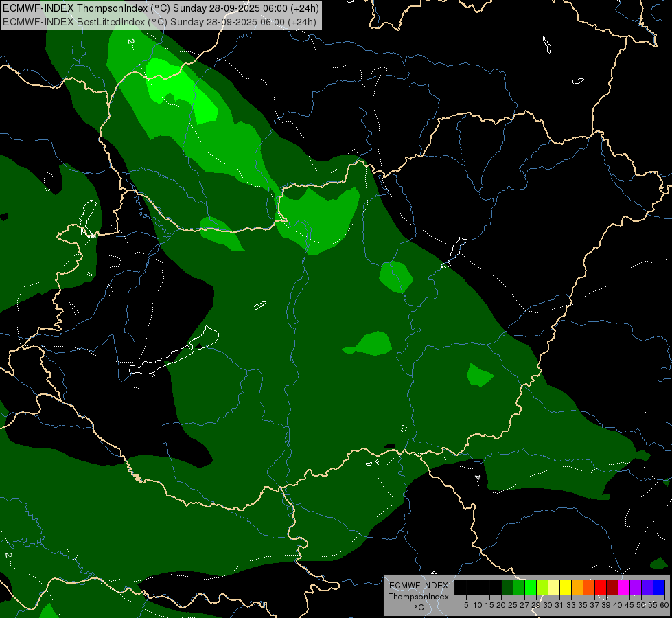Click the legend tick value 33
Image resolution: width=672 pixels, height=618 pixels.
pos(572,605)
